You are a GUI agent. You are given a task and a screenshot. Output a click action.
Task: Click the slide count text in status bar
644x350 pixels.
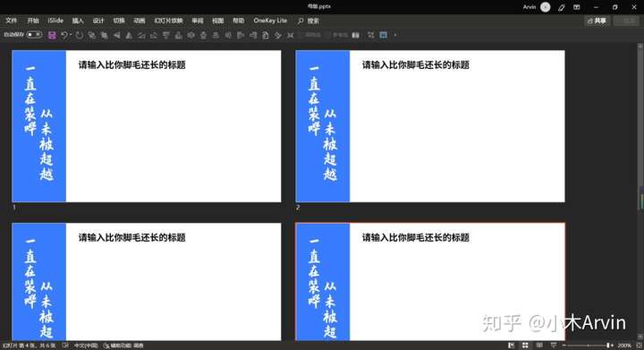[30, 346]
